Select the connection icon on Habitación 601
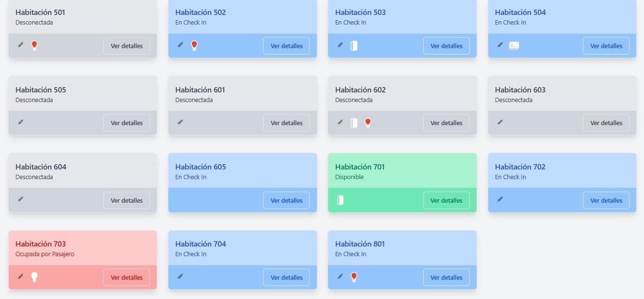 point(180,122)
